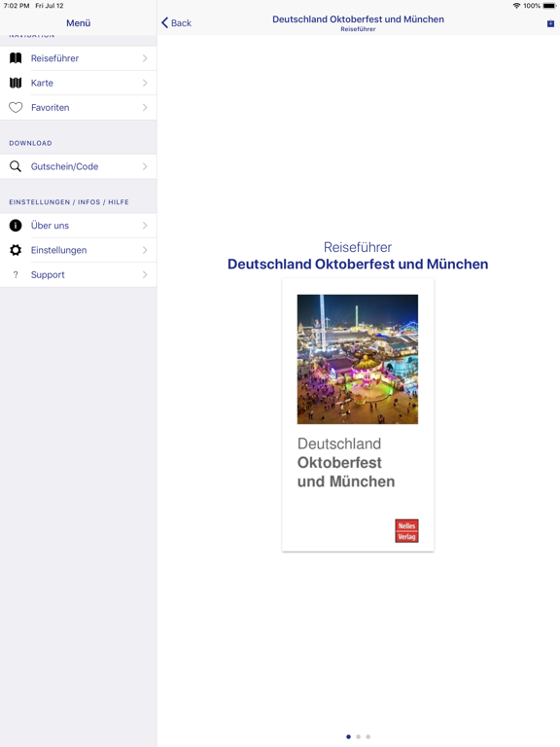Open Über uns menu item
560x747 pixels.
pos(78,226)
